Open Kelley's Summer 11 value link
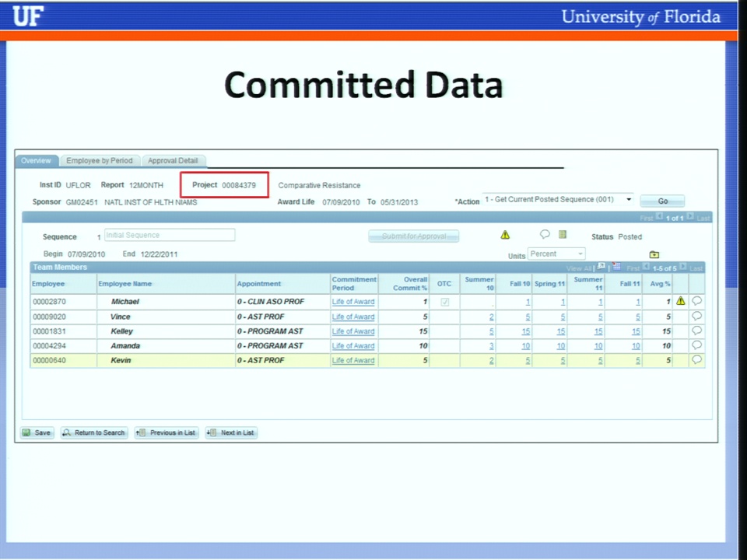This screenshot has height=560, width=747. coord(598,331)
